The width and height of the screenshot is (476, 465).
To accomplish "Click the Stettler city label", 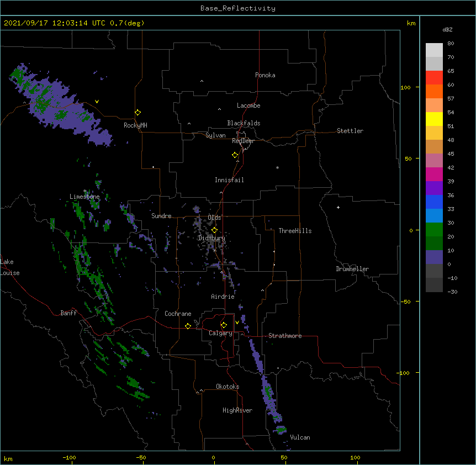I will point(350,131).
